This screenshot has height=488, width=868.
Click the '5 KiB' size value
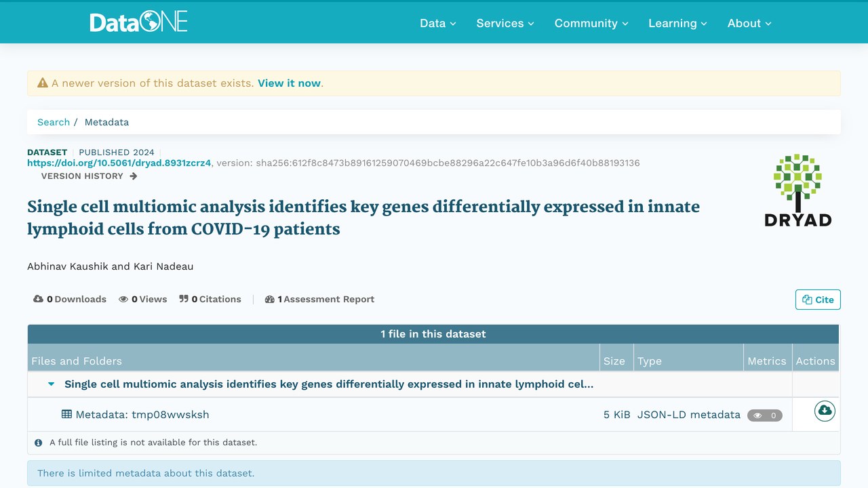click(x=617, y=415)
